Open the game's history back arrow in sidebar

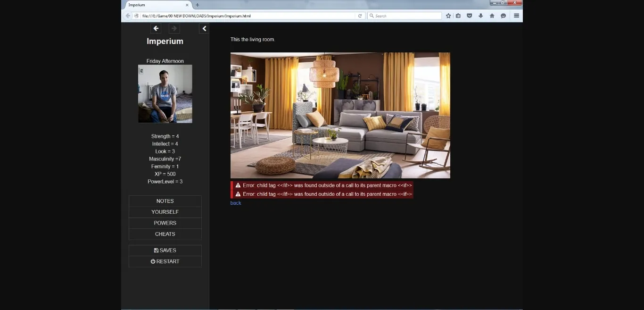coord(156,28)
